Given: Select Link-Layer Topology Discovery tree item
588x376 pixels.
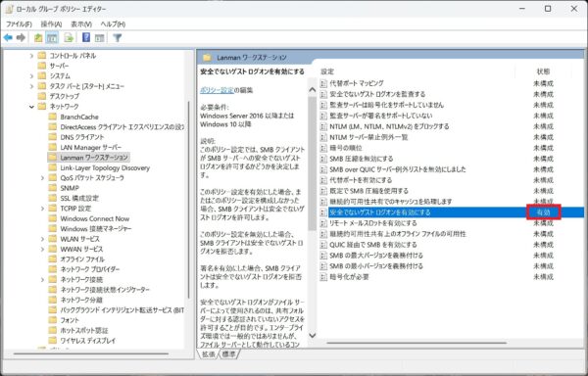Looking at the screenshot, I should point(105,167).
